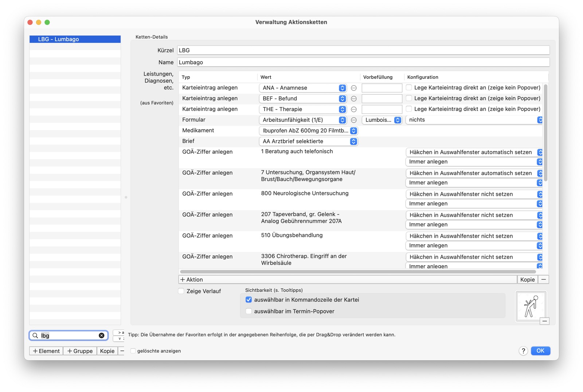Open ellipsis options for BEF - Befund row
This screenshot has width=583, height=392.
pyautogui.click(x=353, y=99)
